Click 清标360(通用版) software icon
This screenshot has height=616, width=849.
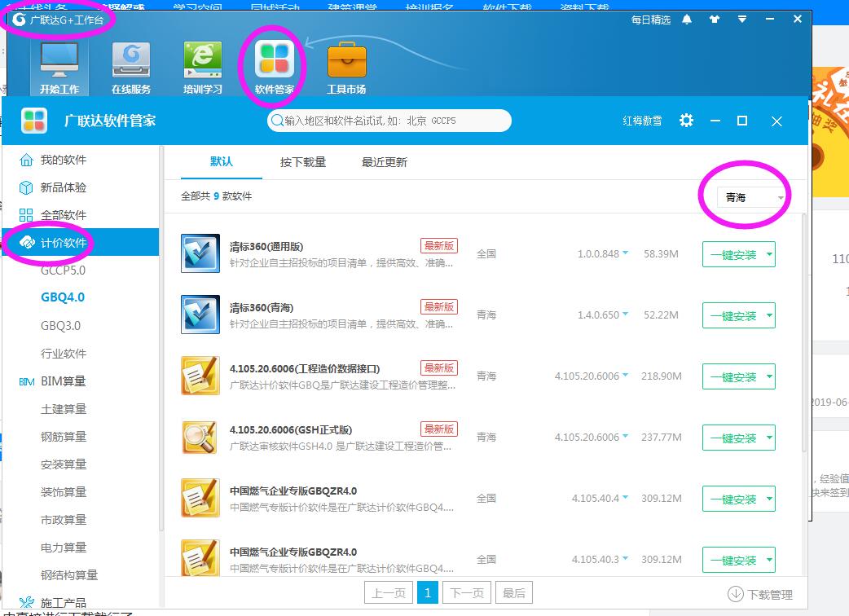click(200, 253)
